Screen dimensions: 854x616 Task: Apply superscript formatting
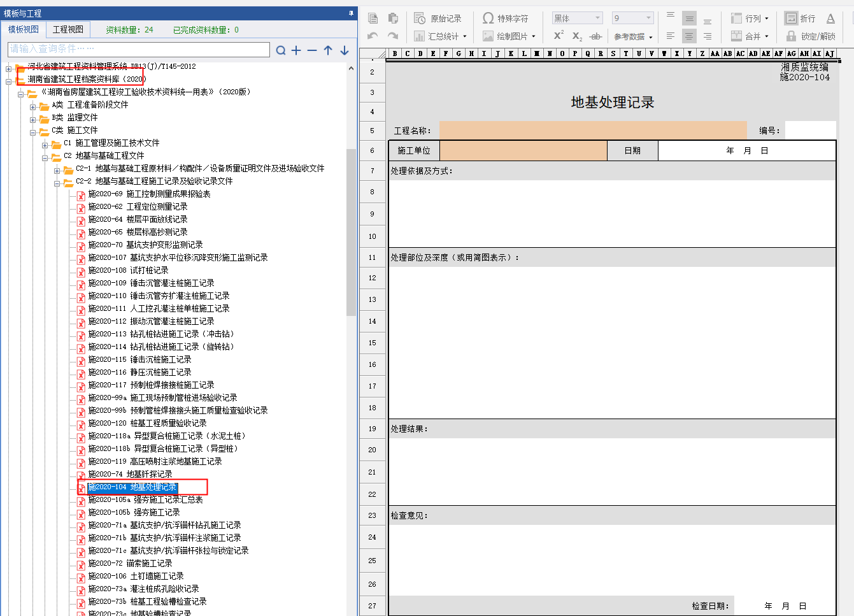pyautogui.click(x=559, y=36)
